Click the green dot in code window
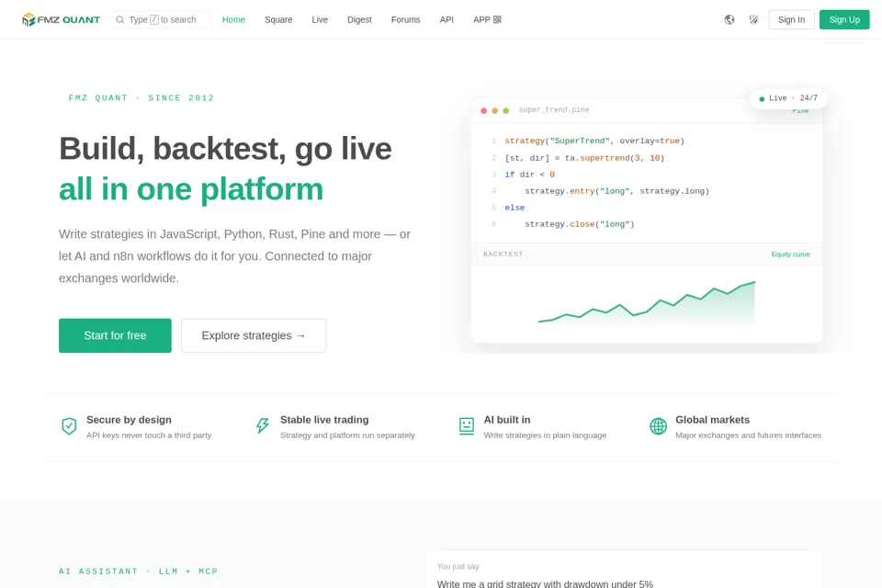The width and height of the screenshot is (882, 588). [x=505, y=111]
